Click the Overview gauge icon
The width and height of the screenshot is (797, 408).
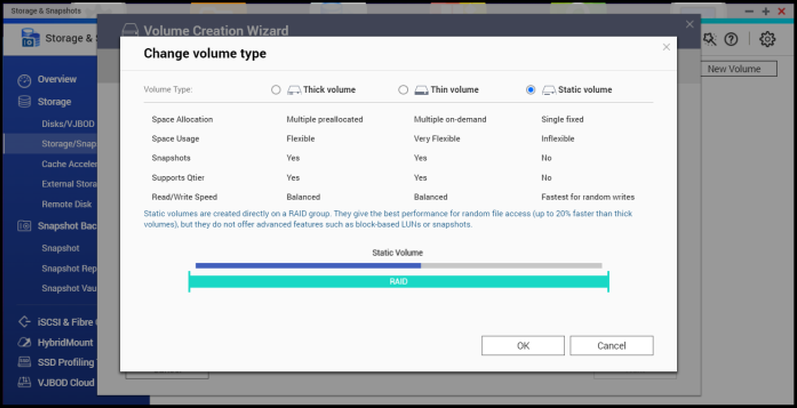point(24,80)
